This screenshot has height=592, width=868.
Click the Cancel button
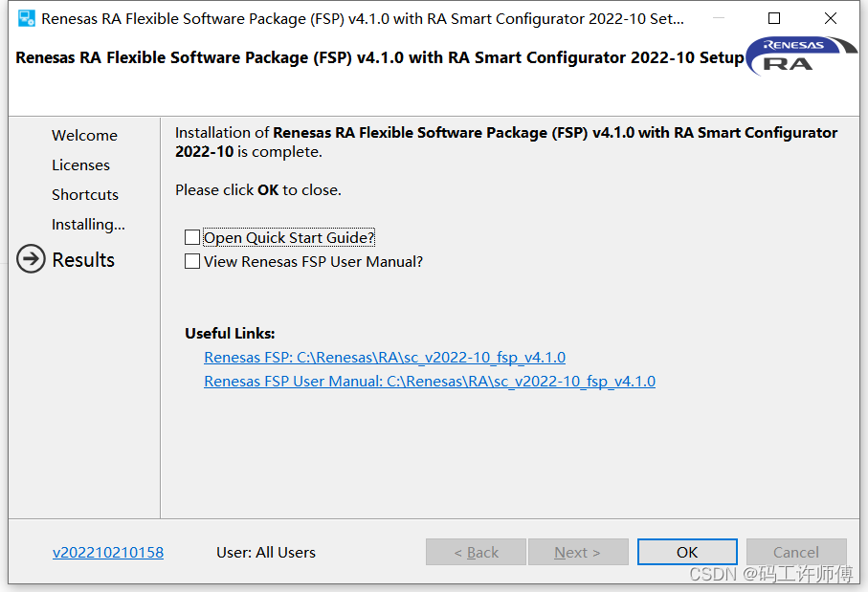796,552
